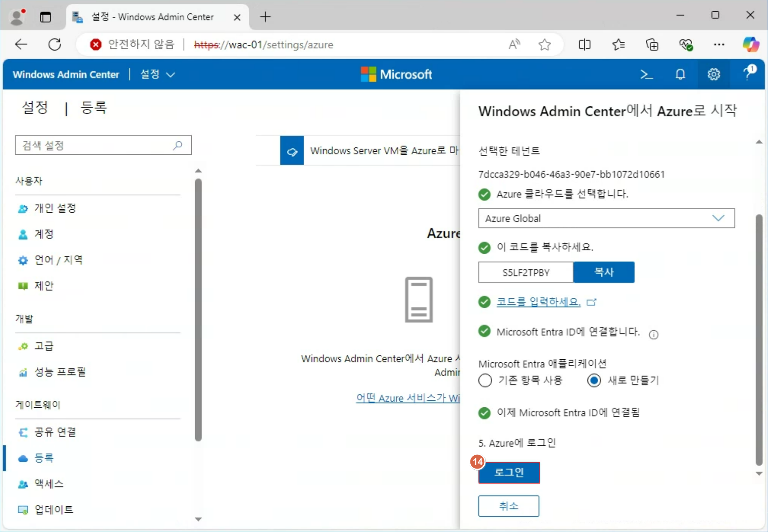Click the sidebar scroll up arrow
This screenshot has width=768, height=532.
point(198,171)
